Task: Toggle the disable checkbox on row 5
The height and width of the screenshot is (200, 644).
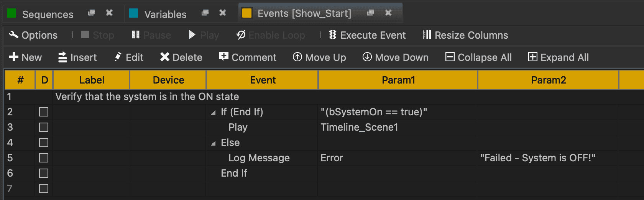Action: (x=44, y=158)
